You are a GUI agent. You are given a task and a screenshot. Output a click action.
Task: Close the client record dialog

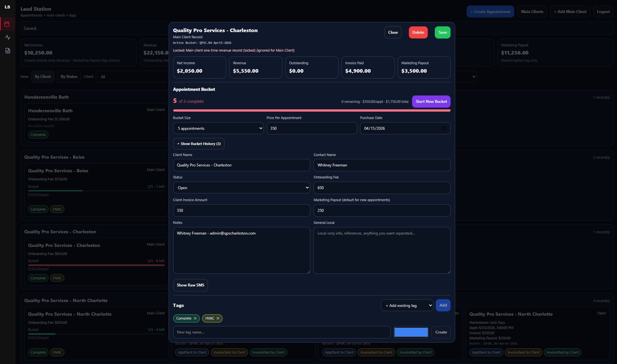click(x=393, y=32)
